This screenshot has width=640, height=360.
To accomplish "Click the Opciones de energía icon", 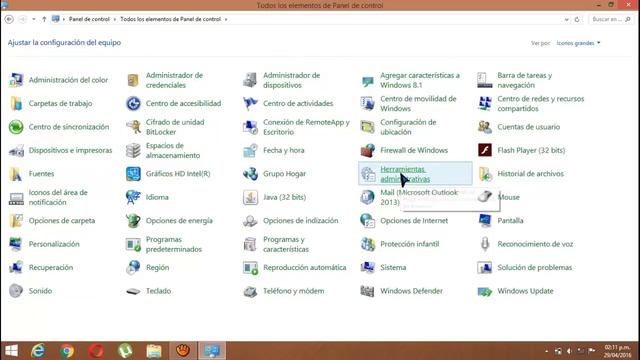I will point(133,220).
